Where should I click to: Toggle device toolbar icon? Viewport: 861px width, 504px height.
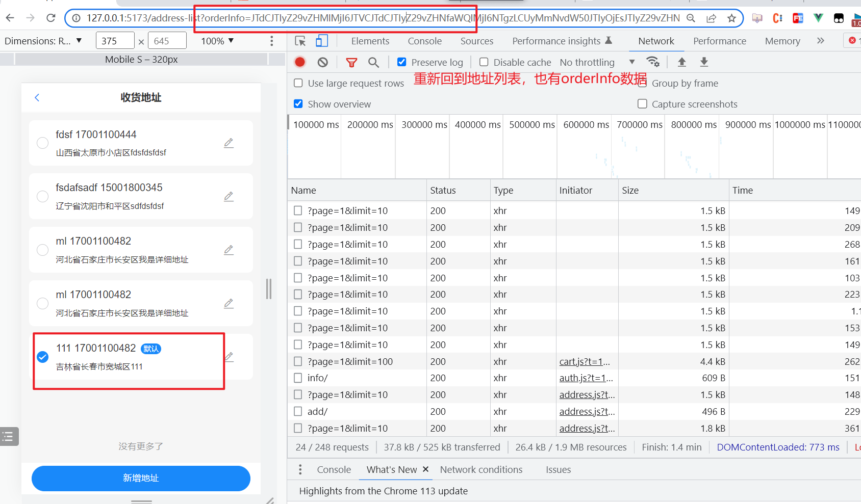322,41
